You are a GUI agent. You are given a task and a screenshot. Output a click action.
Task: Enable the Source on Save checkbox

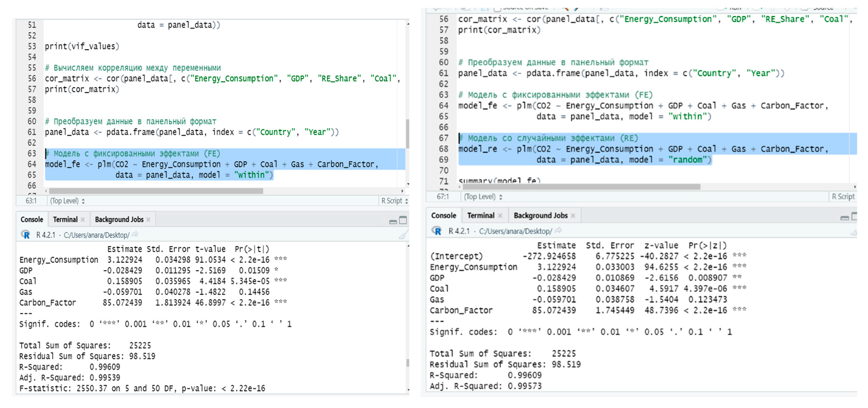(x=498, y=9)
